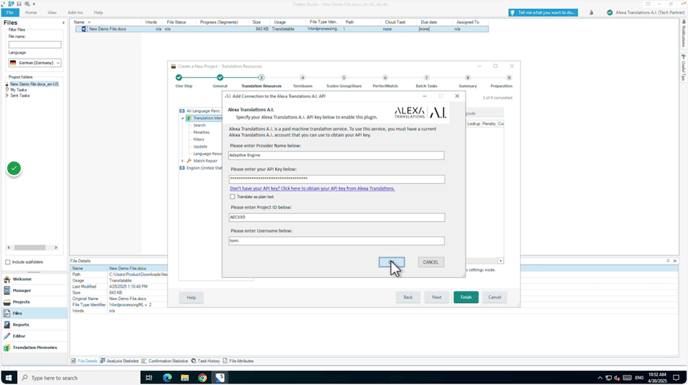
Task: Switch to Task History tab
Action: 206,361
